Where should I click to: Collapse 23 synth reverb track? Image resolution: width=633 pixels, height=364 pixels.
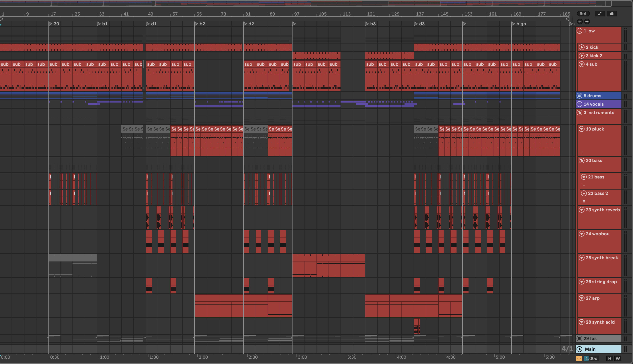582,210
